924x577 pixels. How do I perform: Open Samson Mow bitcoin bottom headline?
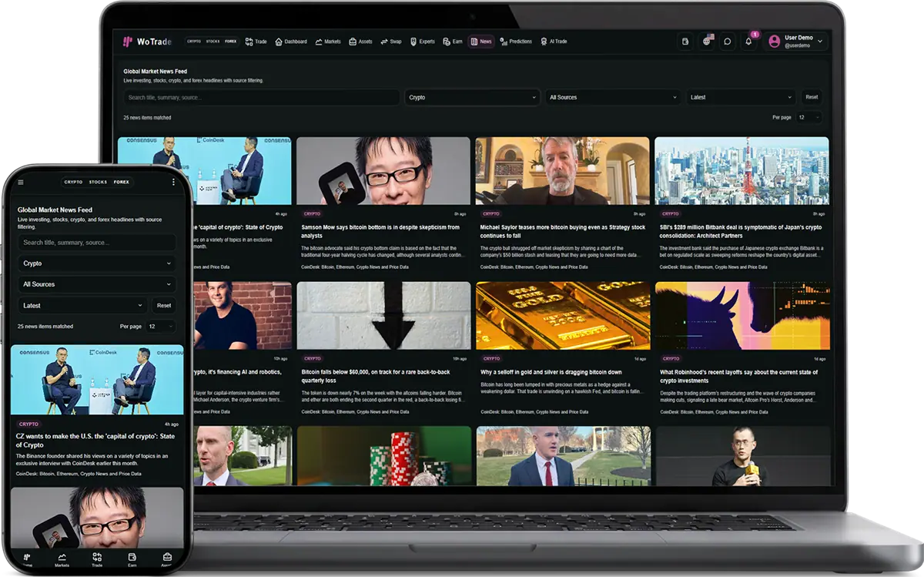click(380, 231)
